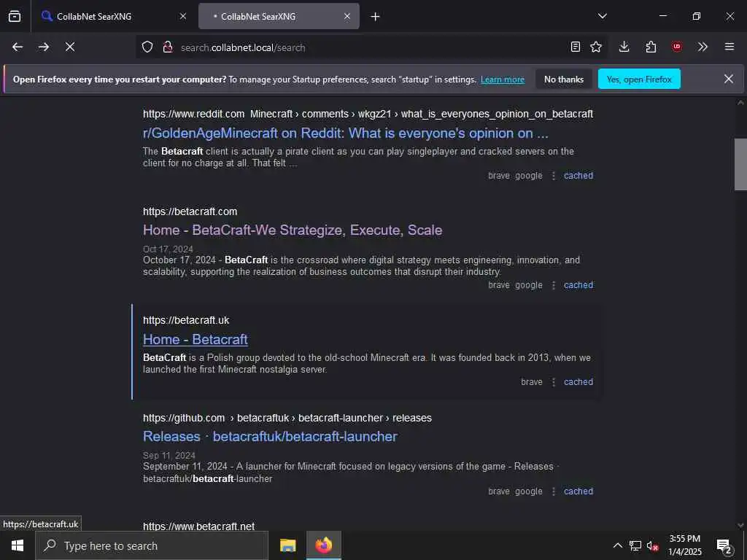Open cached link for the GitHub releases result
This screenshot has width=747, height=560.
[x=578, y=491]
